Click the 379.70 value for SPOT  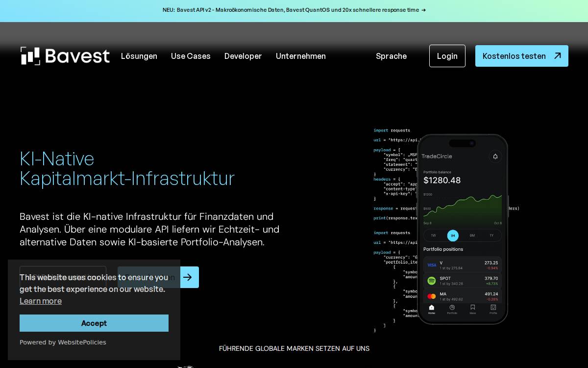pyautogui.click(x=491, y=278)
